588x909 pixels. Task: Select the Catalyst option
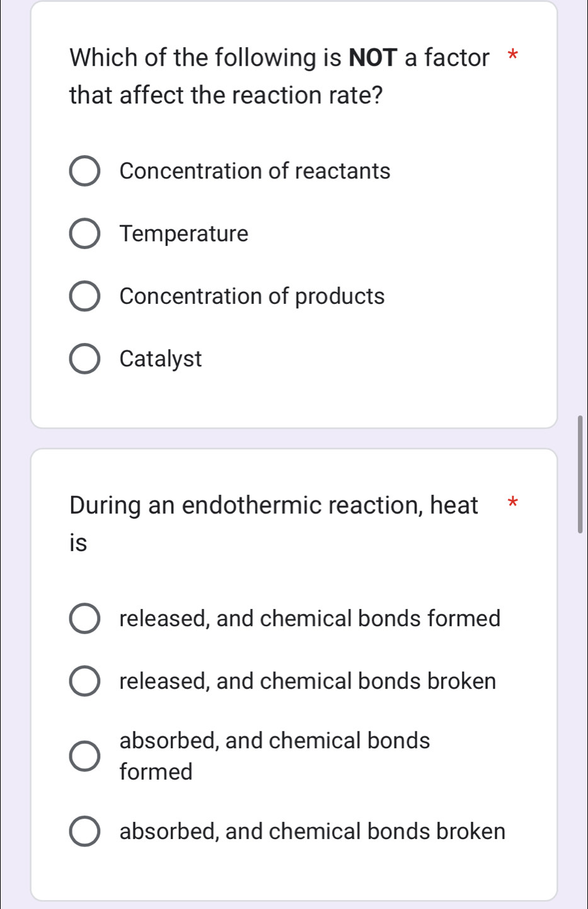click(x=84, y=359)
